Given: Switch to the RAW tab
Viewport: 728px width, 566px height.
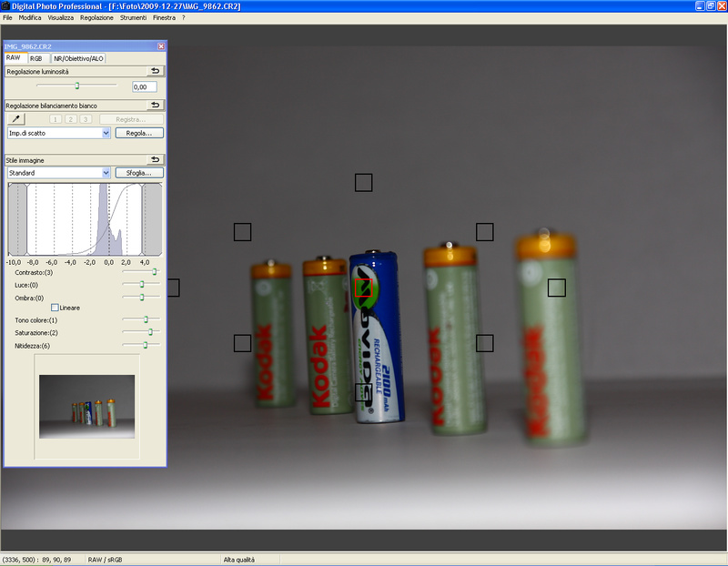Looking at the screenshot, I should click(x=14, y=58).
